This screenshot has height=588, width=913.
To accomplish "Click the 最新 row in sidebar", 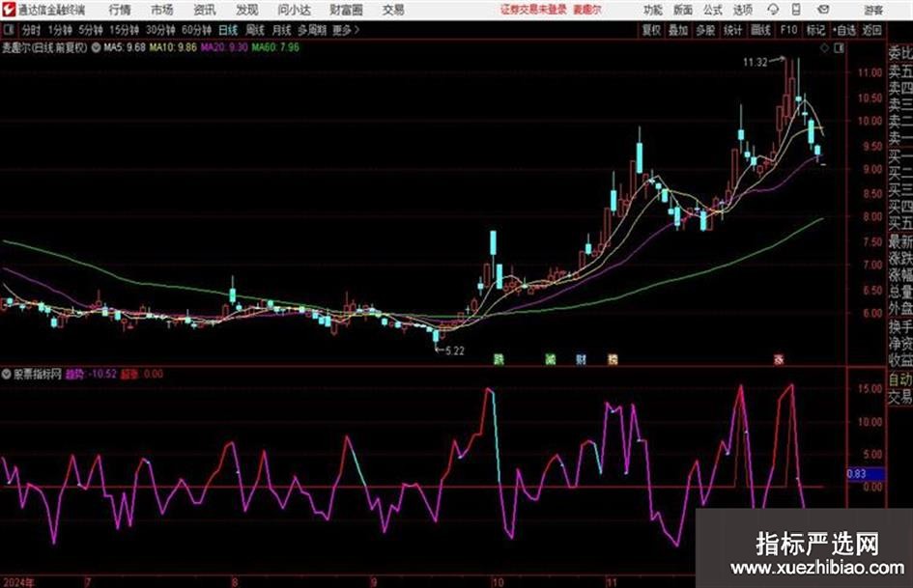I will point(900,241).
